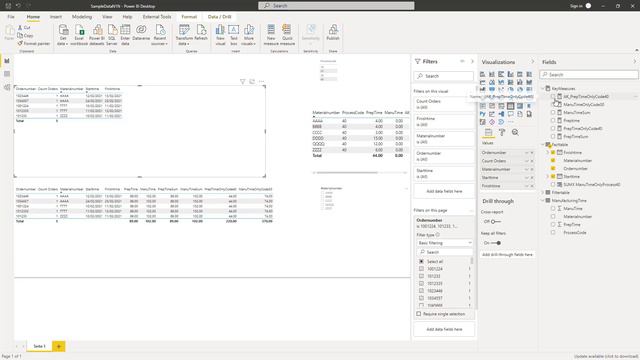Insert a New visual

pyautogui.click(x=220, y=35)
